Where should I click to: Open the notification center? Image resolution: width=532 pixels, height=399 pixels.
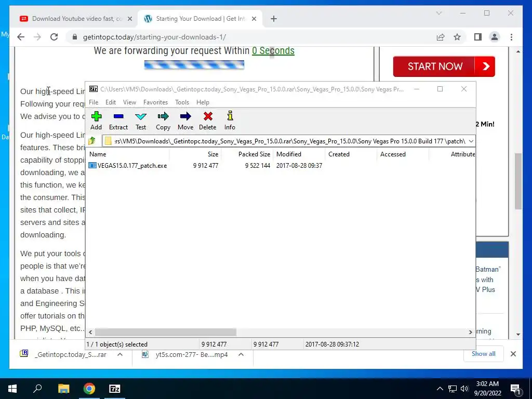tap(515, 389)
